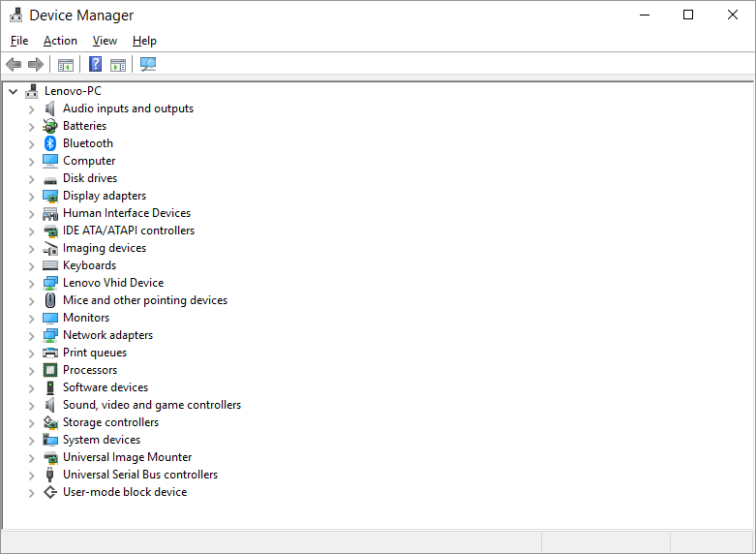Click the Universal Serial Bus controllers icon
The height and width of the screenshot is (554, 756).
pos(50,475)
